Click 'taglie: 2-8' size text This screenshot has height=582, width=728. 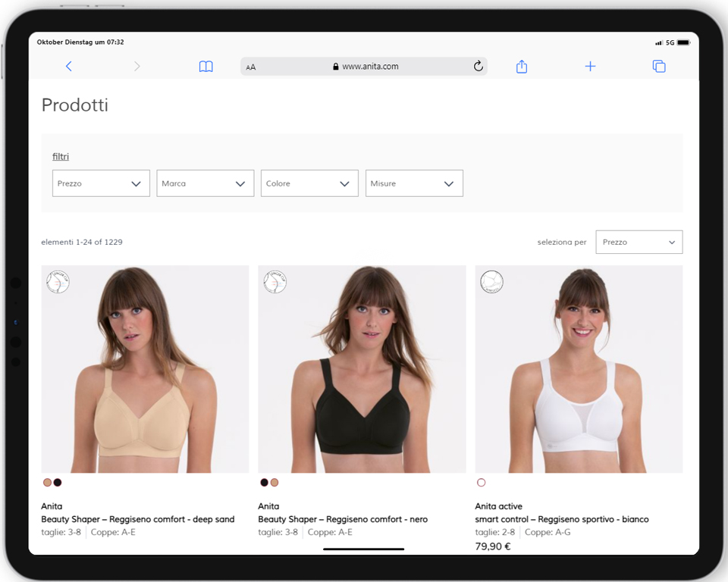[x=495, y=532]
